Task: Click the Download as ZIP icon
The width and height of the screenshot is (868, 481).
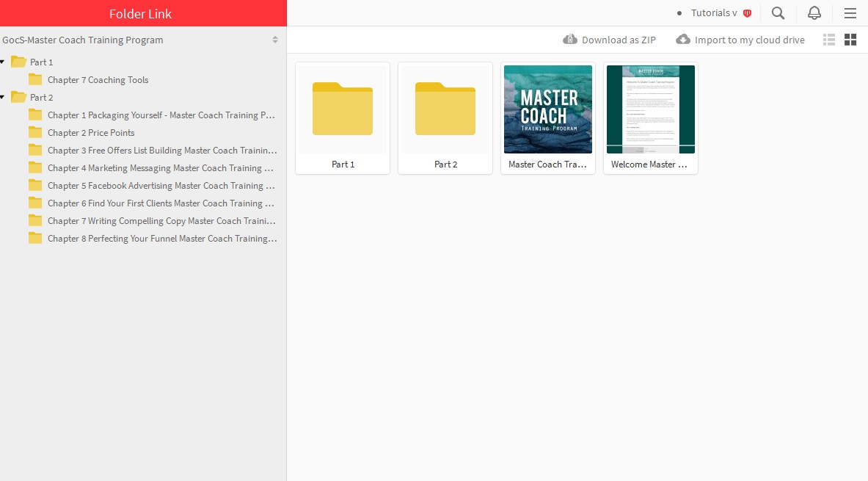Action: pos(569,40)
